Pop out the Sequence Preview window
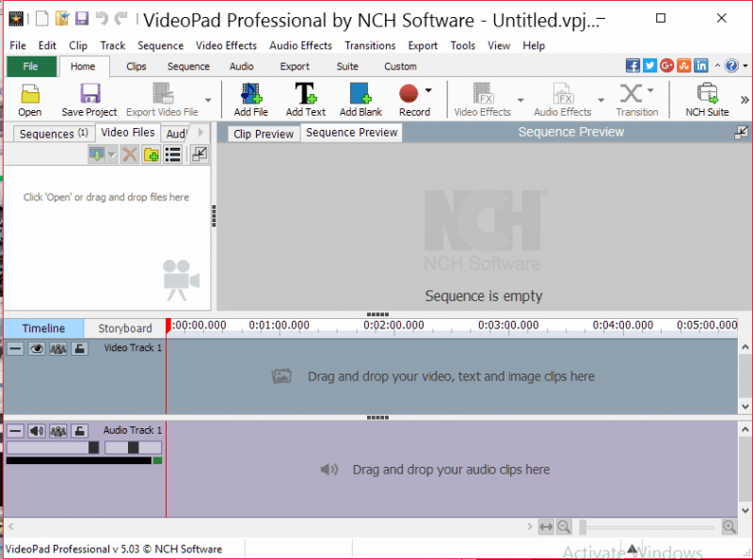This screenshot has height=560, width=753. tap(741, 133)
